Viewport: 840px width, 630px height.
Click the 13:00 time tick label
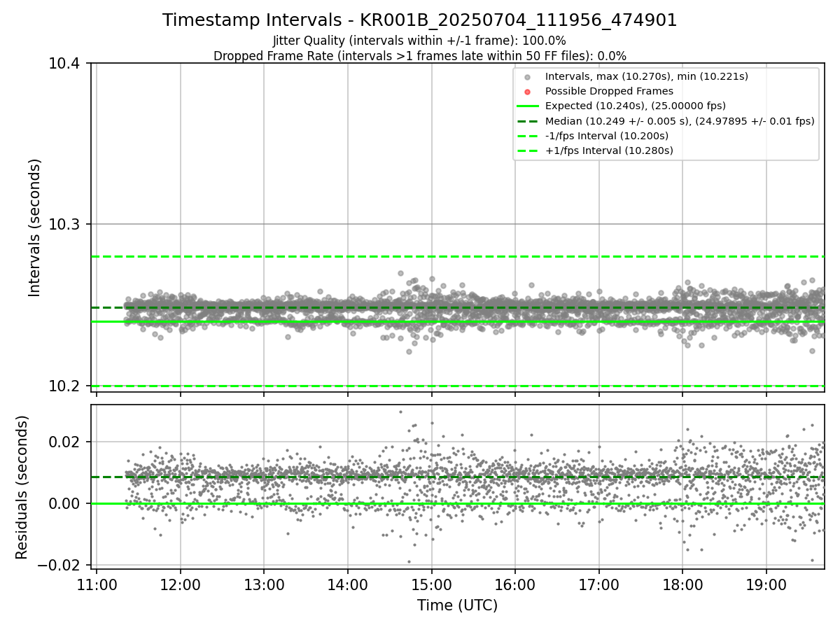(264, 584)
